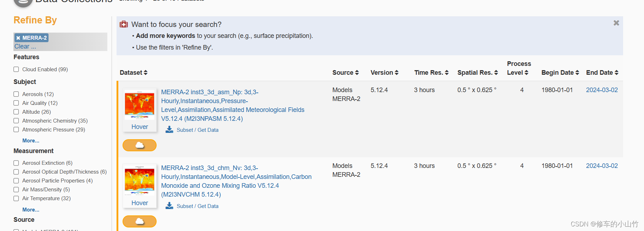Close the focus-your-search banner

[616, 23]
